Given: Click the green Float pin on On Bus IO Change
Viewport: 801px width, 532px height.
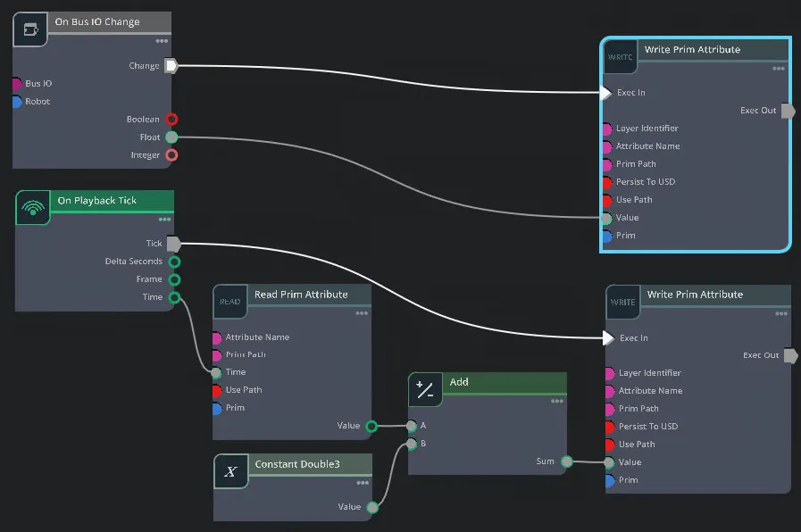Looking at the screenshot, I should pyautogui.click(x=171, y=137).
